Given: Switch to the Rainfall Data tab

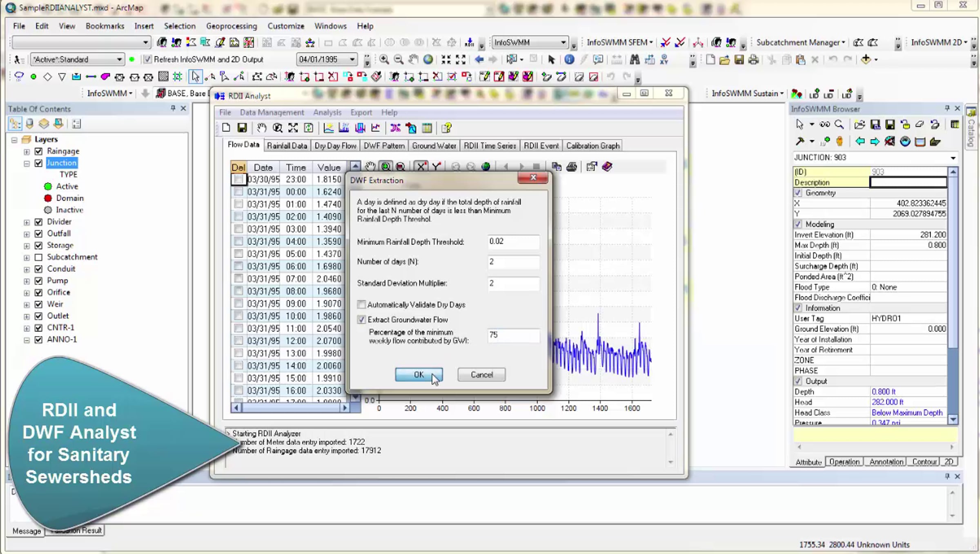Looking at the screenshot, I should point(287,146).
